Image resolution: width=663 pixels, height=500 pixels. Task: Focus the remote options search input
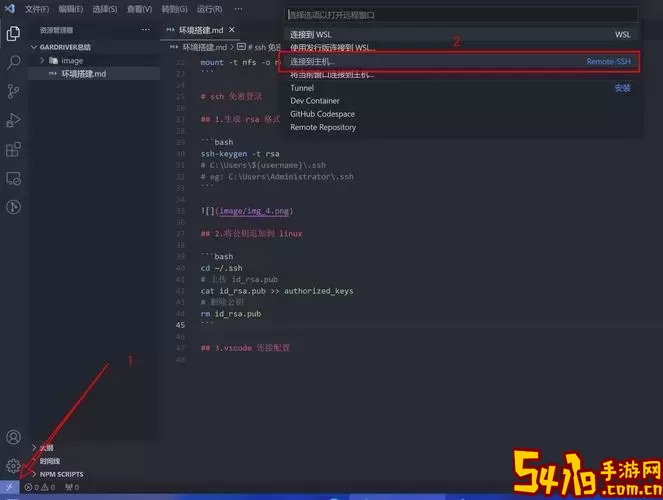(x=462, y=15)
